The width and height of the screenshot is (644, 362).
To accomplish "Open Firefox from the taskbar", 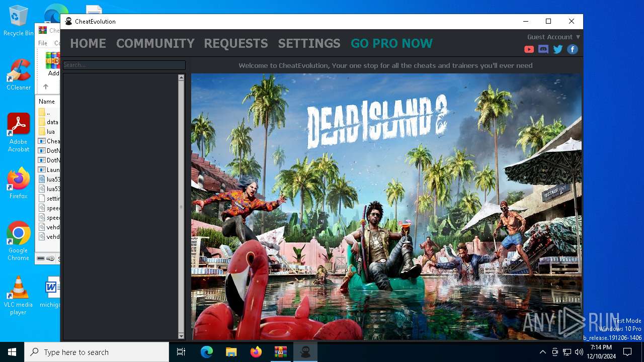I will 256,352.
